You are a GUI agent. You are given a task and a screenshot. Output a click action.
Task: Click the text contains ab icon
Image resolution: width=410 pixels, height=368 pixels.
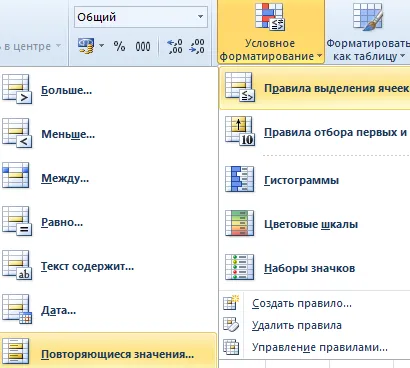click(17, 265)
